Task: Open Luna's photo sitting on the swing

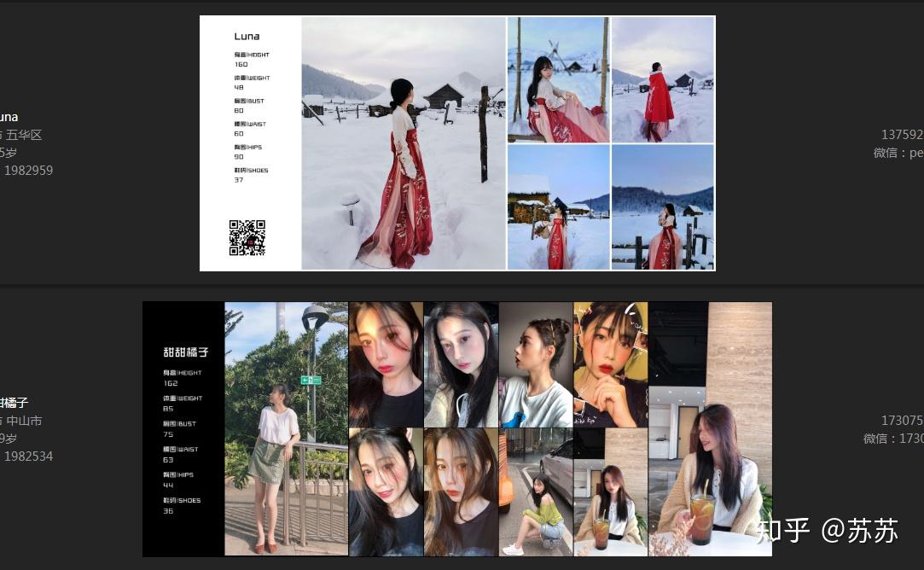Action: coord(559,79)
